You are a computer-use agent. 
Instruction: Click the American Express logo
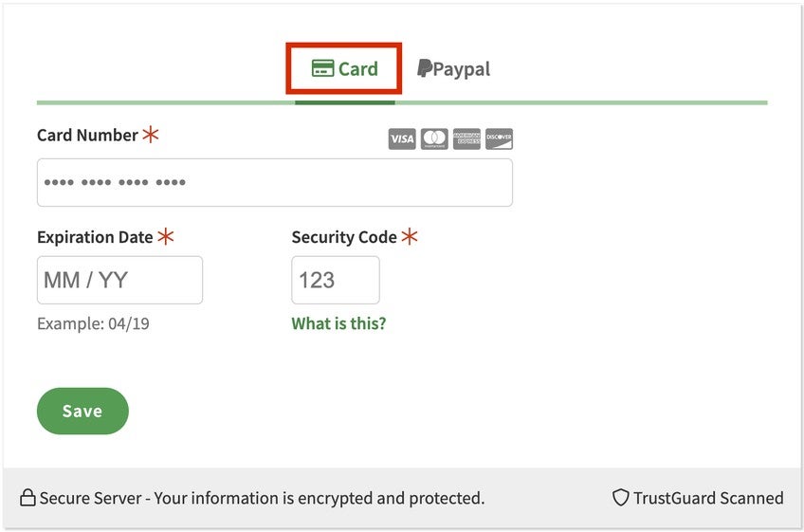(x=466, y=139)
